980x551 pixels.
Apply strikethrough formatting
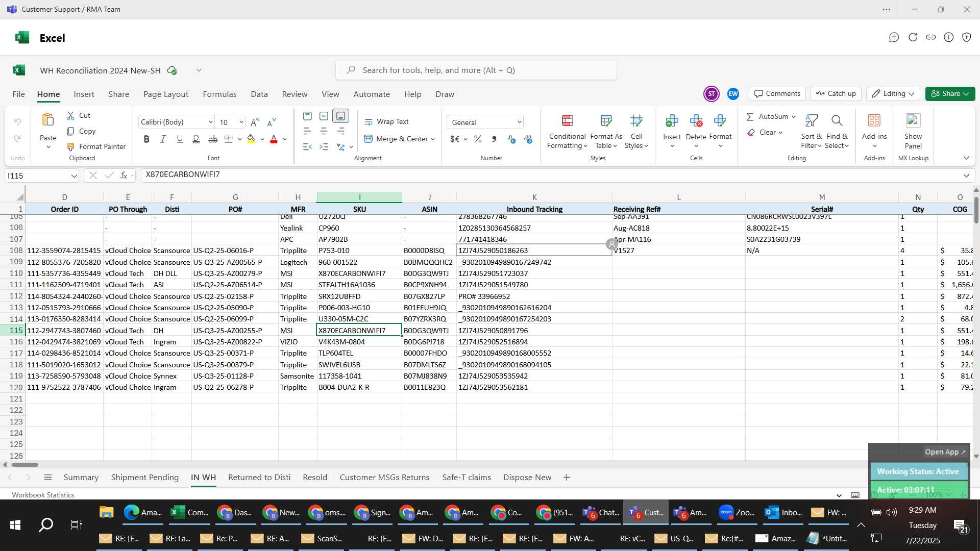coord(213,139)
